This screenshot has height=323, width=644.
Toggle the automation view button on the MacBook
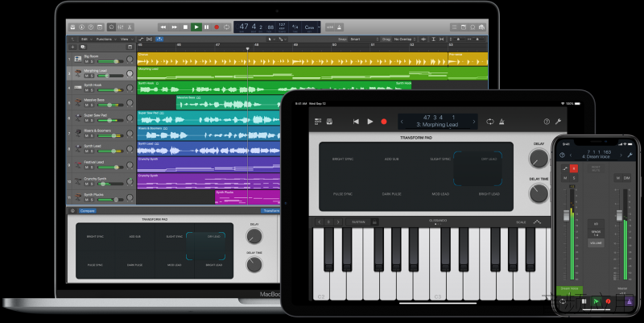coord(142,39)
